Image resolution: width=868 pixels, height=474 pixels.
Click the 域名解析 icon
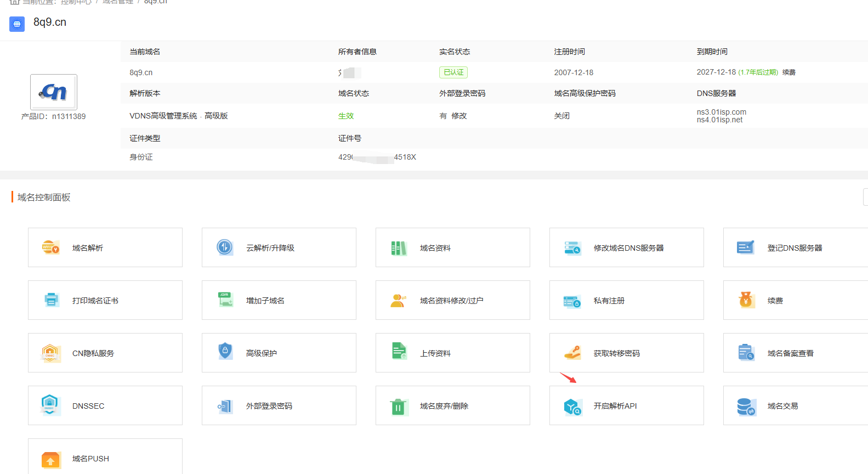50,247
